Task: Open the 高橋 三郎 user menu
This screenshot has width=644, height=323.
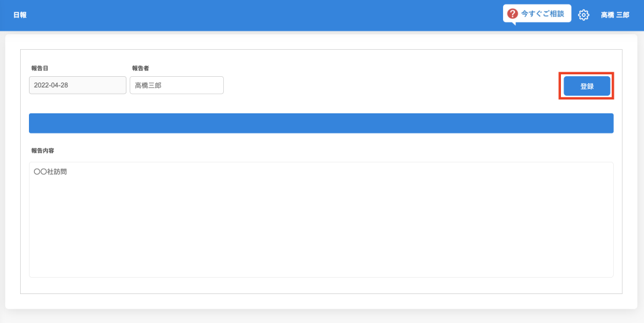Action: [615, 15]
